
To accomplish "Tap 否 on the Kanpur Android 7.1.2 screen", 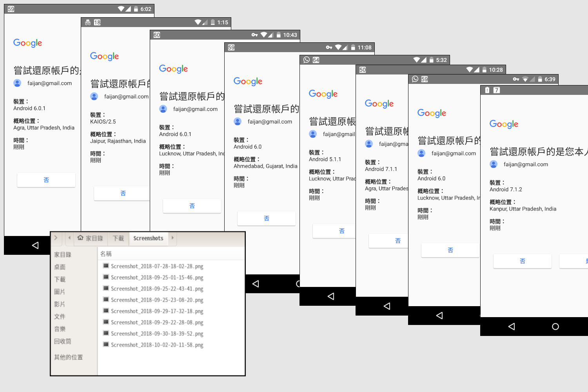I will click(523, 261).
